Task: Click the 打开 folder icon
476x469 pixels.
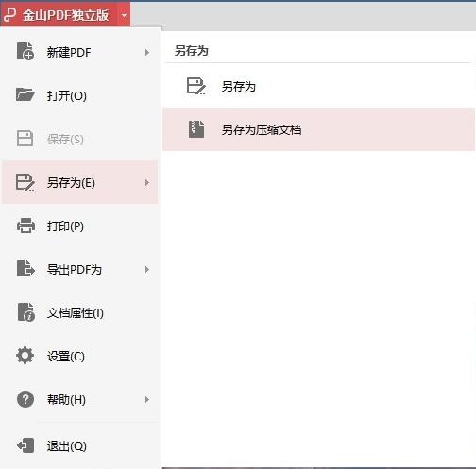Action: point(25,95)
